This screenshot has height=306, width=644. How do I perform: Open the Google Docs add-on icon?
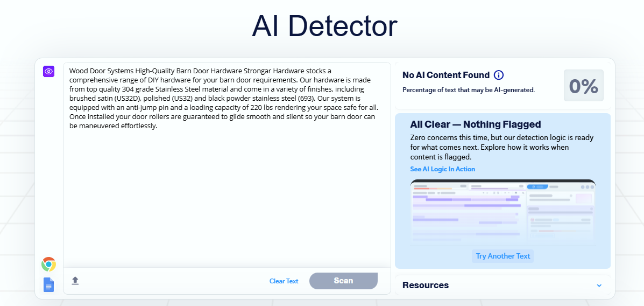tap(48, 284)
